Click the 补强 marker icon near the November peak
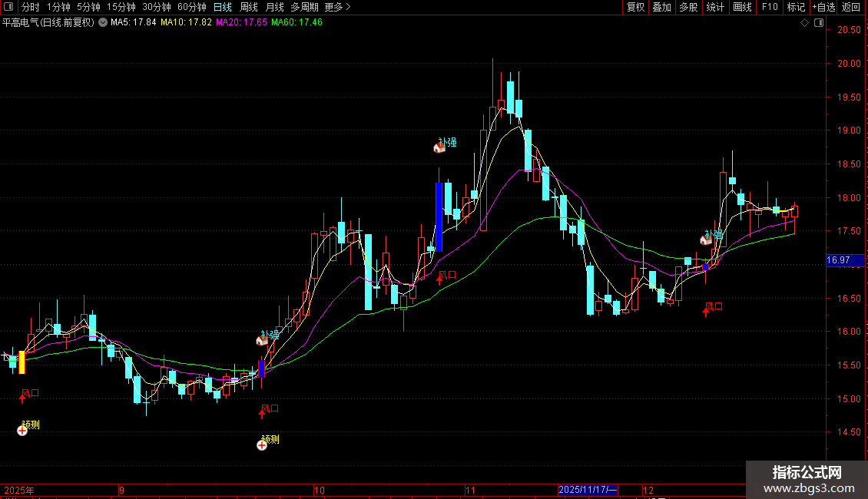868x499 pixels. pyautogui.click(x=439, y=148)
